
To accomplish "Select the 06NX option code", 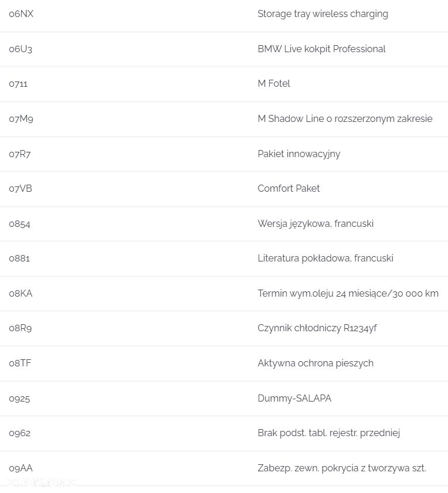I will [21, 14].
